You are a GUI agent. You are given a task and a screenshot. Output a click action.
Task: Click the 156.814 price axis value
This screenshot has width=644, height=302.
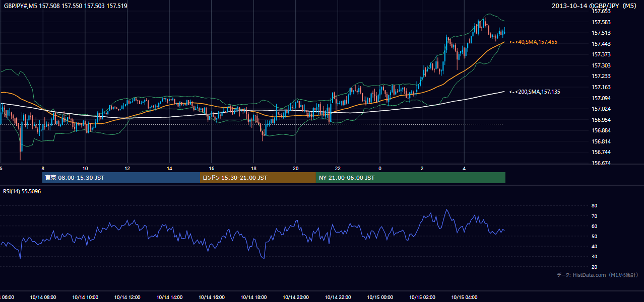point(601,141)
